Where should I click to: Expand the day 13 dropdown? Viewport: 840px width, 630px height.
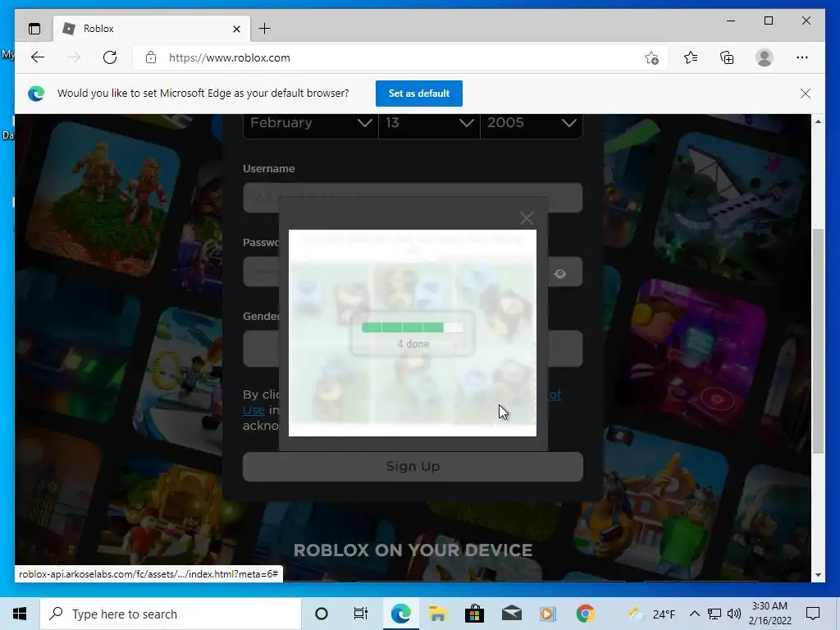429,125
